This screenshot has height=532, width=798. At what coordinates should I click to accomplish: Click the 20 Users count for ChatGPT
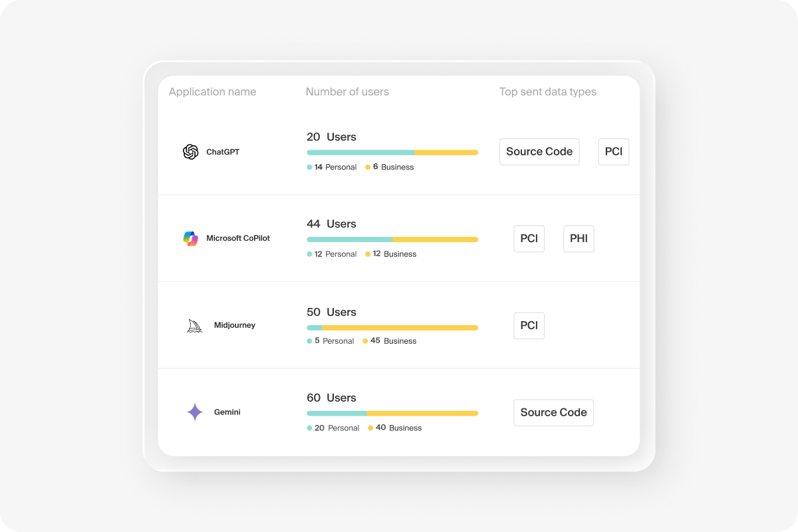coord(331,137)
